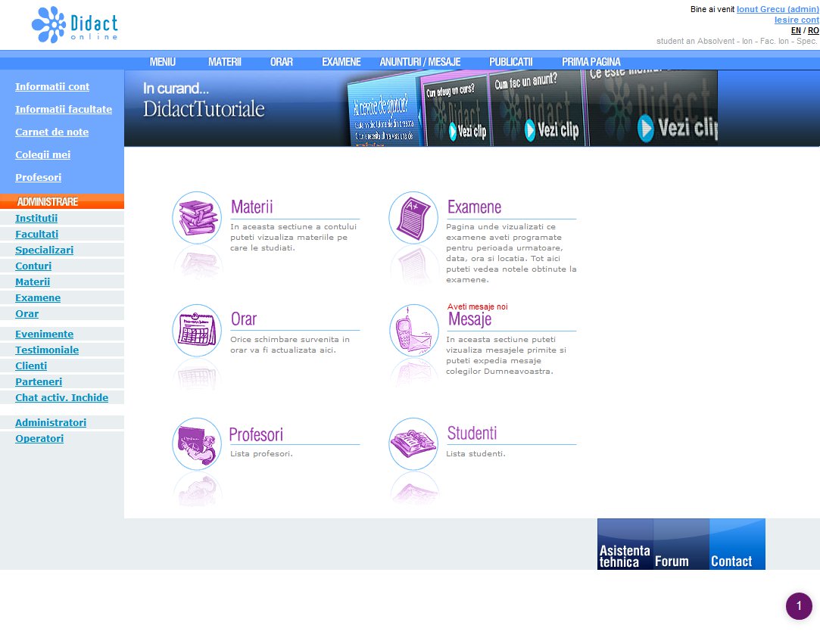
Task: Go to EXAMENE in the top navigation
Action: (341, 62)
